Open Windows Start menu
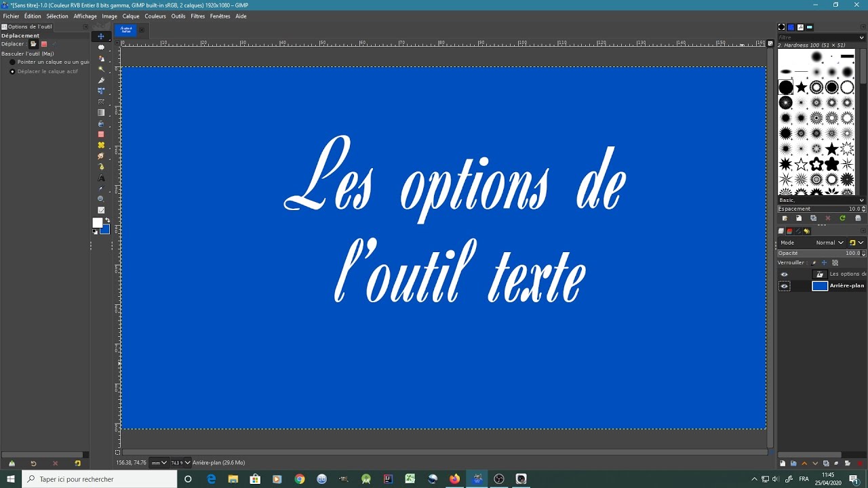The image size is (868, 488). [x=11, y=479]
